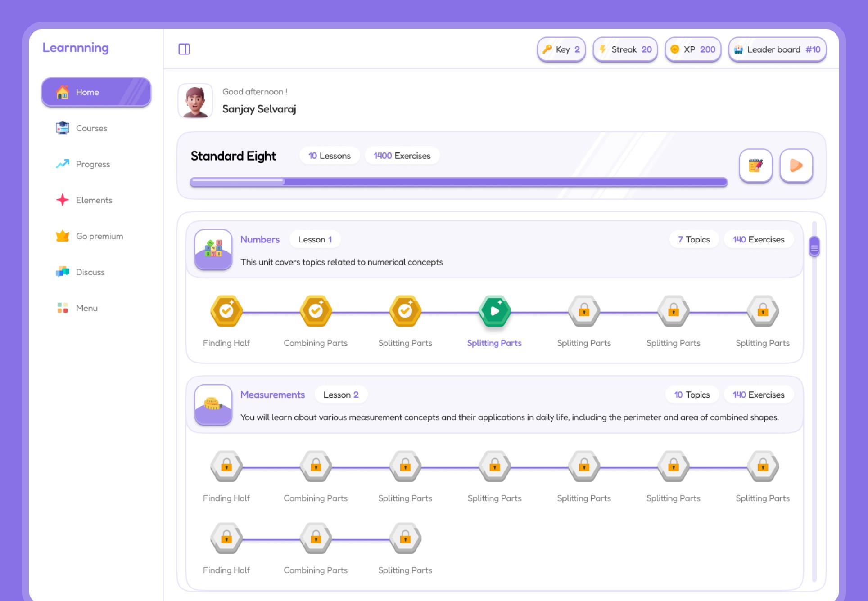Select the completed Combining Parts gold badge
This screenshot has width=868, height=601.
[x=316, y=311]
